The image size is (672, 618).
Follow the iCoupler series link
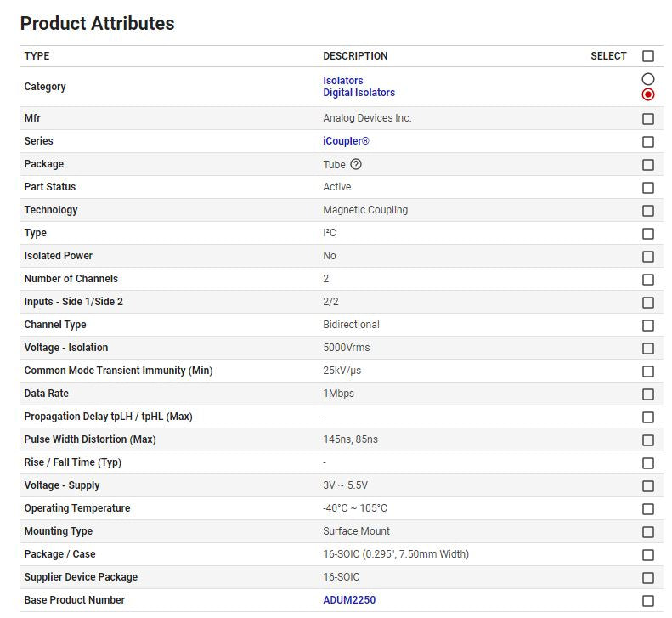(x=346, y=141)
